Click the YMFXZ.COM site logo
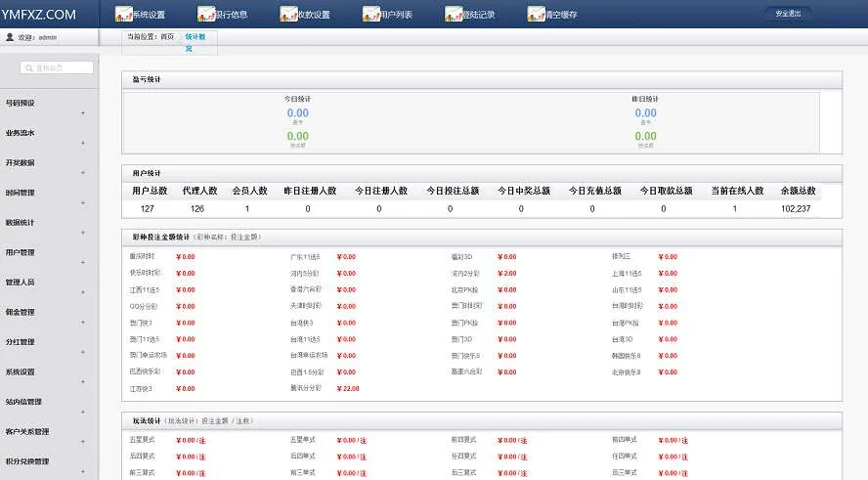This screenshot has height=480, width=868. coord(39,14)
